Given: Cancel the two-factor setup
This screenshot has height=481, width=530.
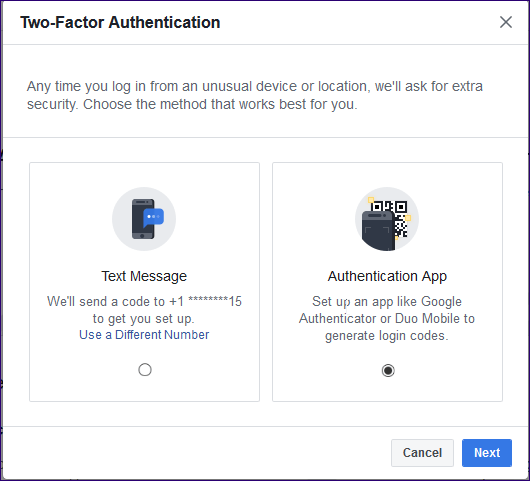Looking at the screenshot, I should pyautogui.click(x=422, y=453).
